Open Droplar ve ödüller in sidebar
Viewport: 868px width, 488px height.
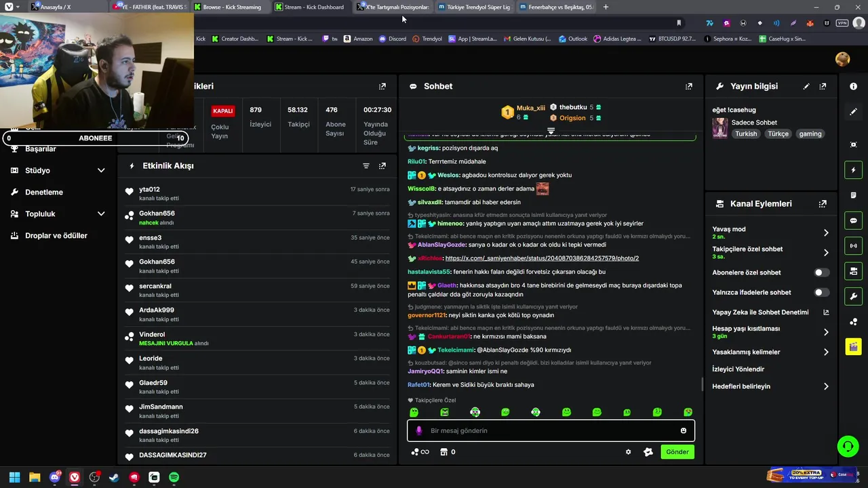[x=56, y=235]
